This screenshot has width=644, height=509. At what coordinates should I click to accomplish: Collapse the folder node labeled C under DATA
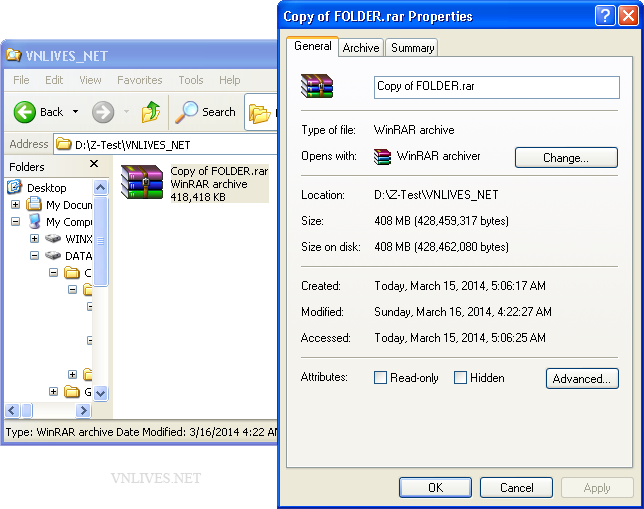53,272
